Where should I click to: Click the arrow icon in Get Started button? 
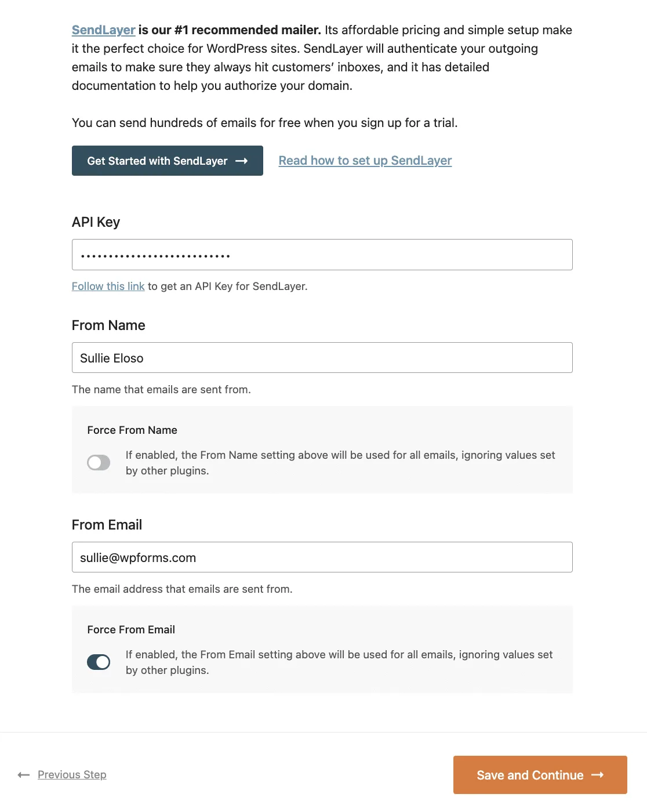(x=242, y=161)
